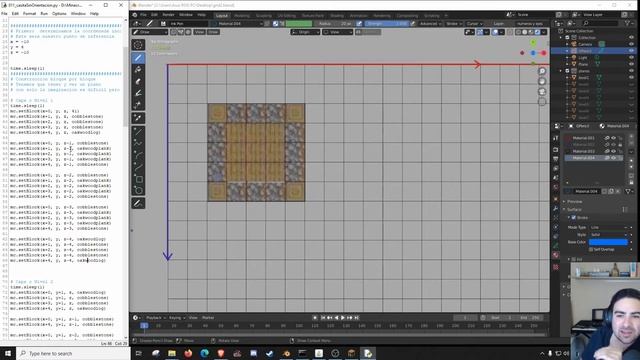Select the Erase tool
640x360 pixels.
(x=138, y=81)
